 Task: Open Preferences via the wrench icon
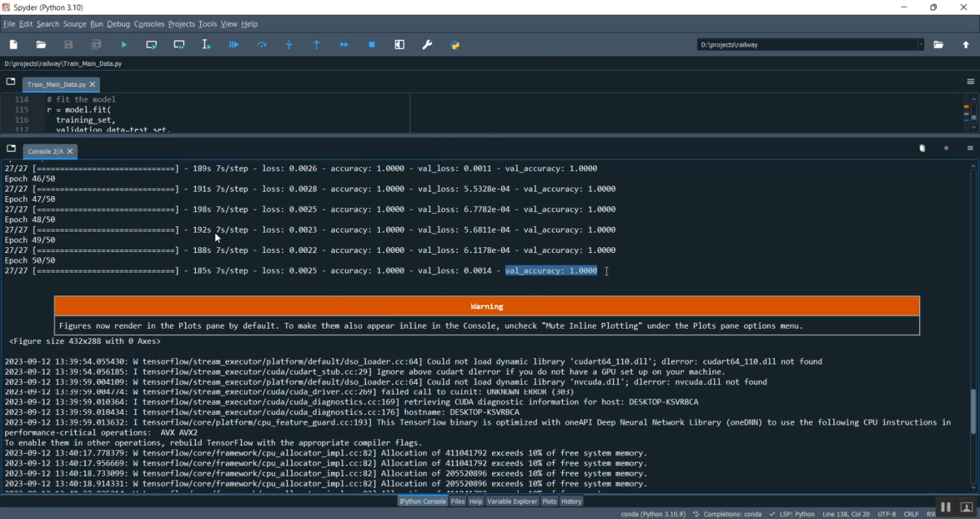click(x=427, y=44)
